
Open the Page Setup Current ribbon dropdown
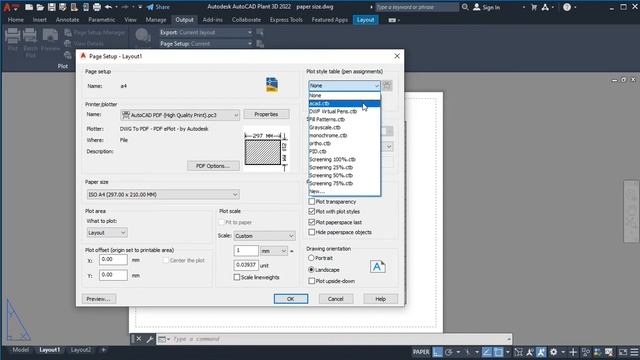[206, 44]
